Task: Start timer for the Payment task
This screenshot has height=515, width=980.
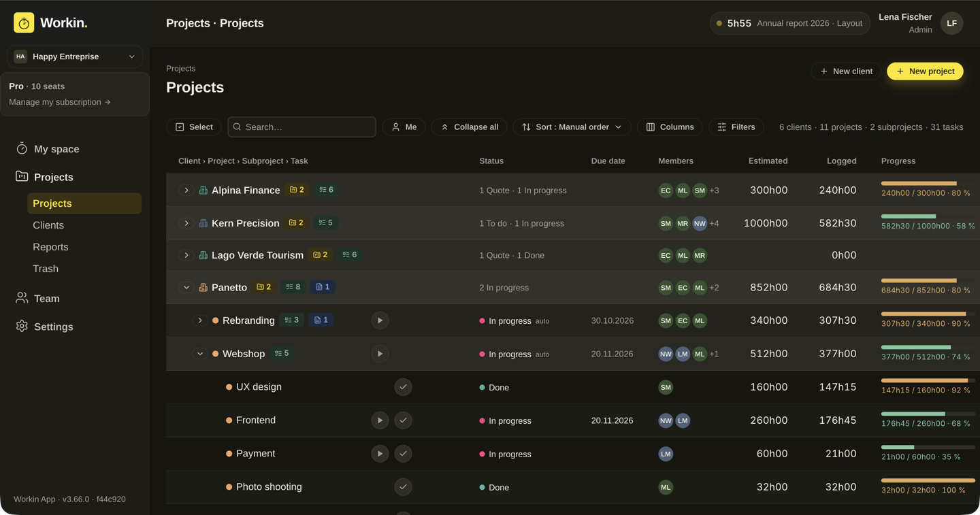Action: point(380,454)
